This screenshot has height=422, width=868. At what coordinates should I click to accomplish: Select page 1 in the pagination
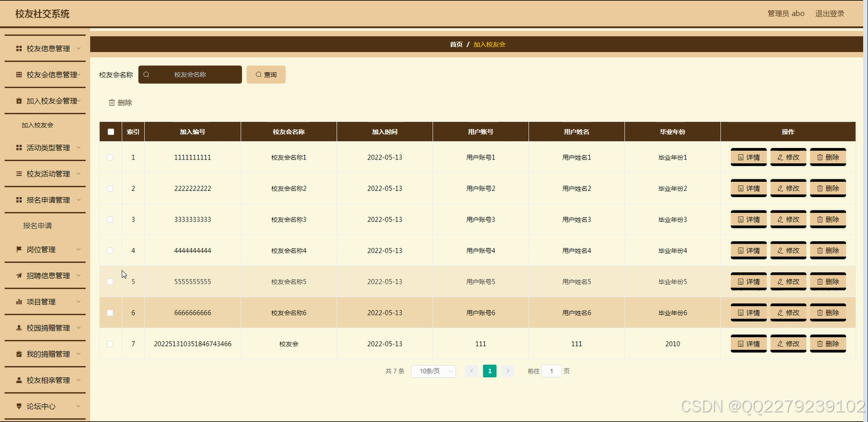(490, 371)
